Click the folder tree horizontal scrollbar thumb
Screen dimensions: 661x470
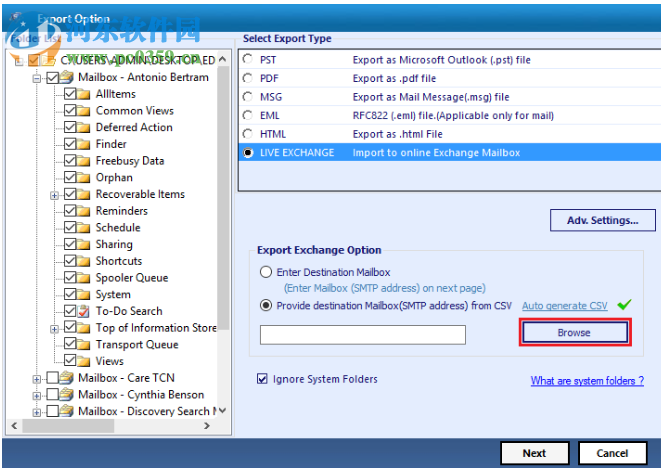[x=68, y=426]
